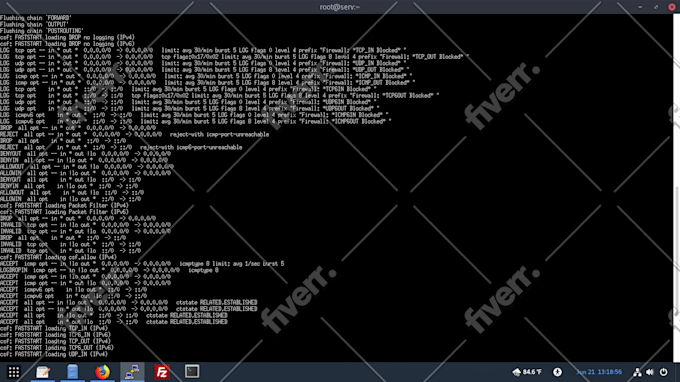Maximize the root@serv terminal window
Screen dimensions: 680x382
656,7
